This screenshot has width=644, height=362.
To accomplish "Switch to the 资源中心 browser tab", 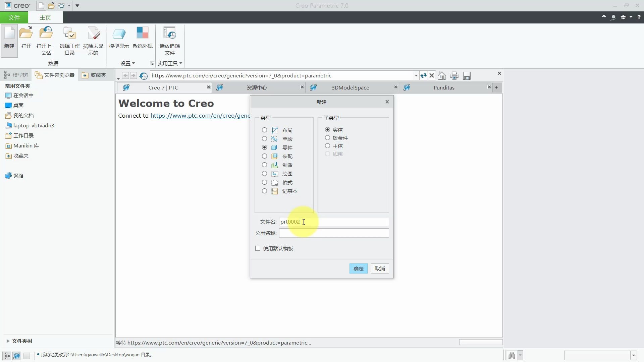I will 257,87.
